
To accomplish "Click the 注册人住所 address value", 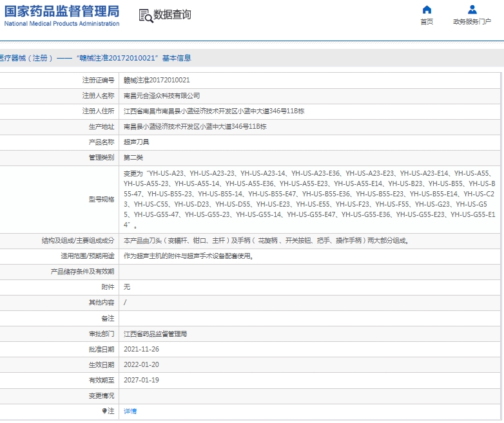I will (x=214, y=111).
